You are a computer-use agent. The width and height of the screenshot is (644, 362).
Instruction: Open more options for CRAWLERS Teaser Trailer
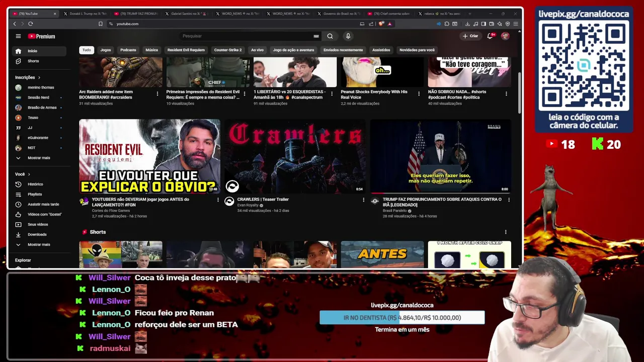(x=363, y=200)
